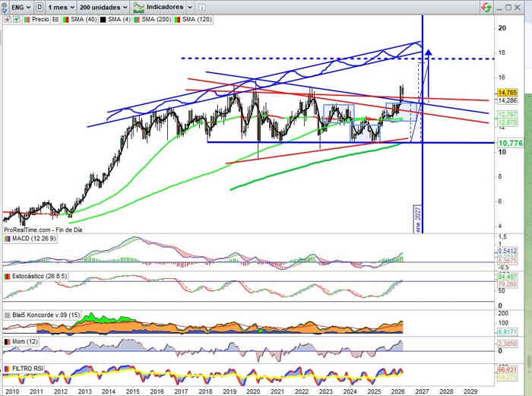Click the Indicadores chart icon
532x396 pixels.
click(138, 6)
